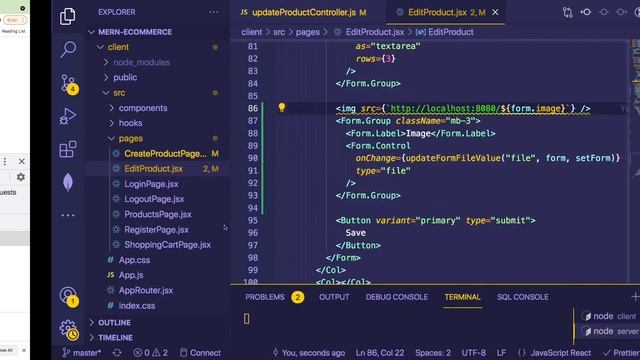Click pages breadcrumb in editor path
Viewport: 640px width, 360px height.
(308, 32)
